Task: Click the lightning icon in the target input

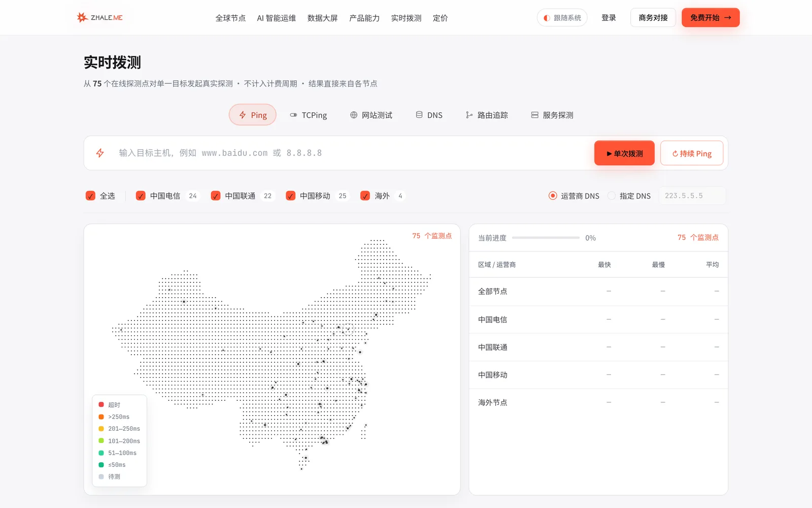Action: tap(100, 153)
